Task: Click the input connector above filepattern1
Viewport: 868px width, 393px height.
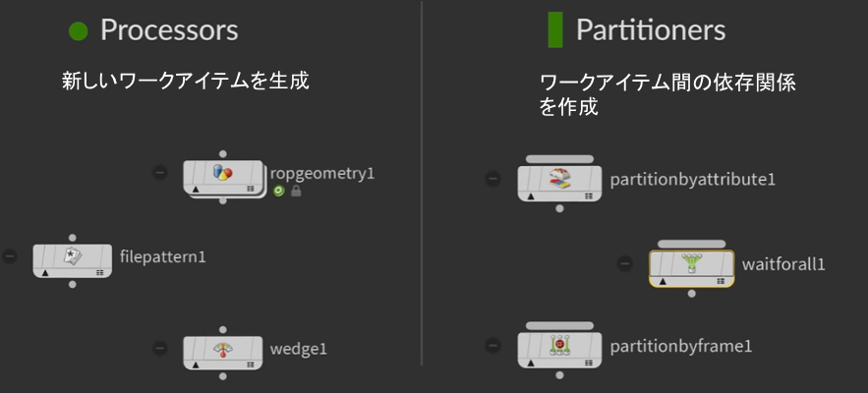Action: pyautogui.click(x=73, y=238)
